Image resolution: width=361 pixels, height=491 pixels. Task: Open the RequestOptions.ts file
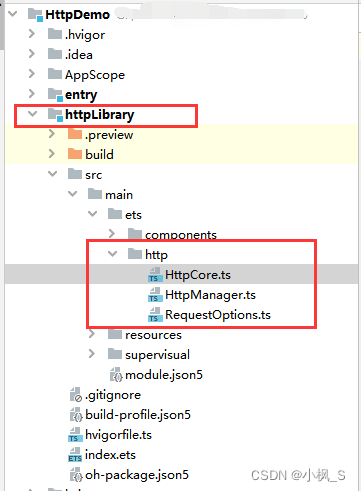pos(218,315)
